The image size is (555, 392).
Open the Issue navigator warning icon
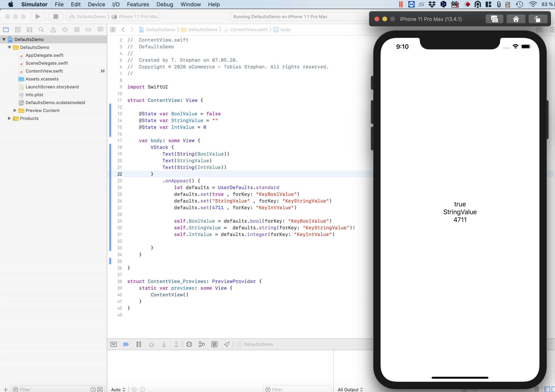pyautogui.click(x=53, y=30)
